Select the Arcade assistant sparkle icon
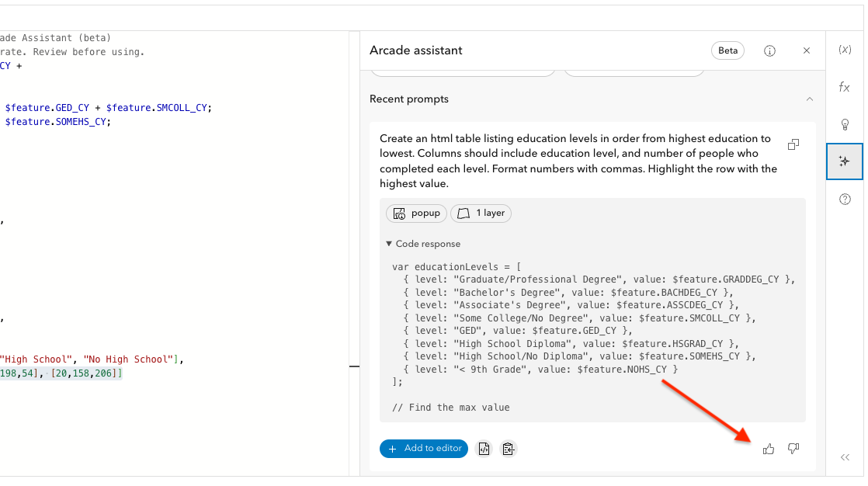The width and height of the screenshot is (868, 486). [x=845, y=161]
